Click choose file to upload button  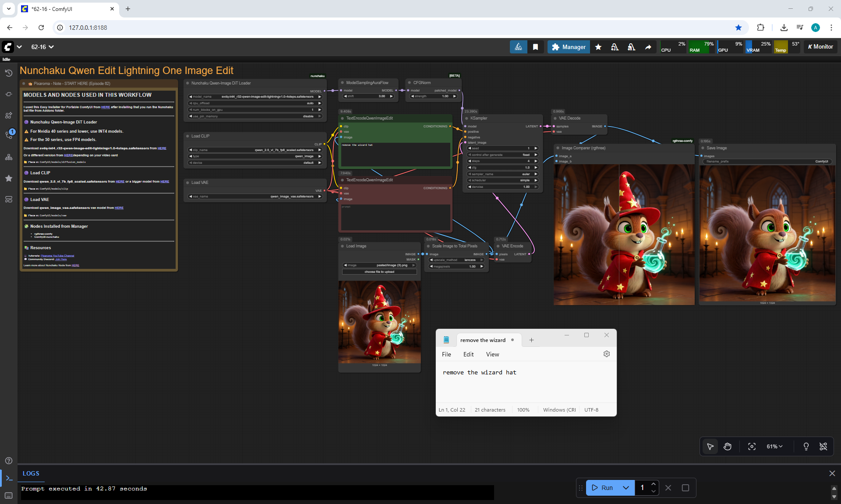[379, 272]
